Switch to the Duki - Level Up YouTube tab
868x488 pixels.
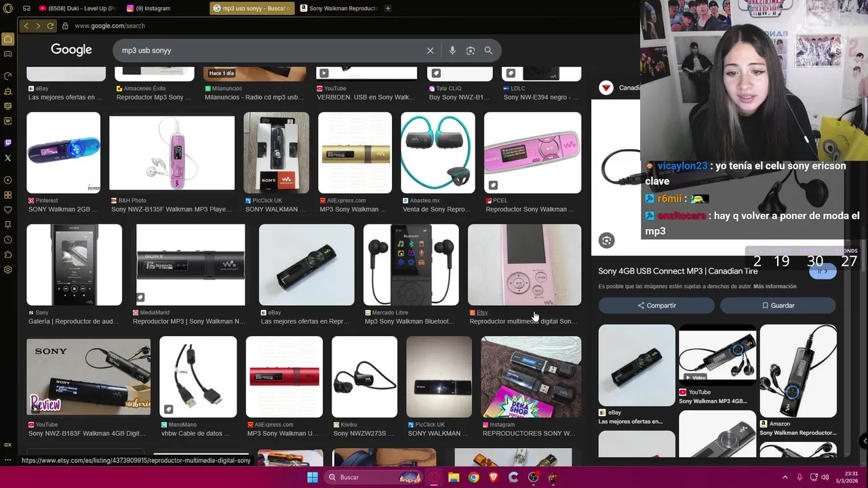[77, 8]
